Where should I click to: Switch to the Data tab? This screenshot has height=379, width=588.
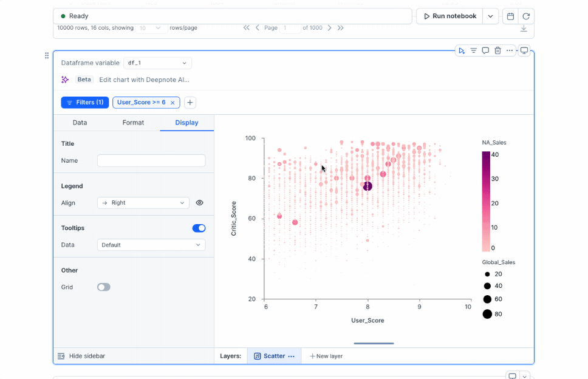tap(80, 123)
